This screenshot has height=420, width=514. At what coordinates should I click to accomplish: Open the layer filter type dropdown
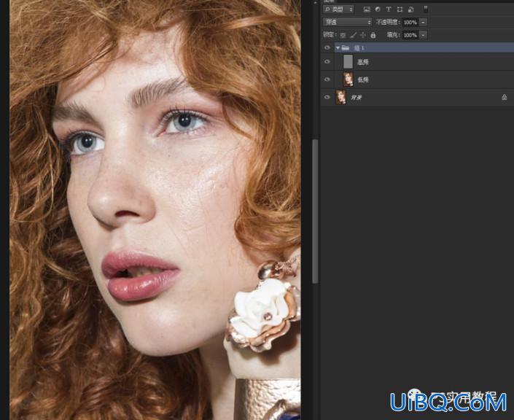click(x=338, y=9)
